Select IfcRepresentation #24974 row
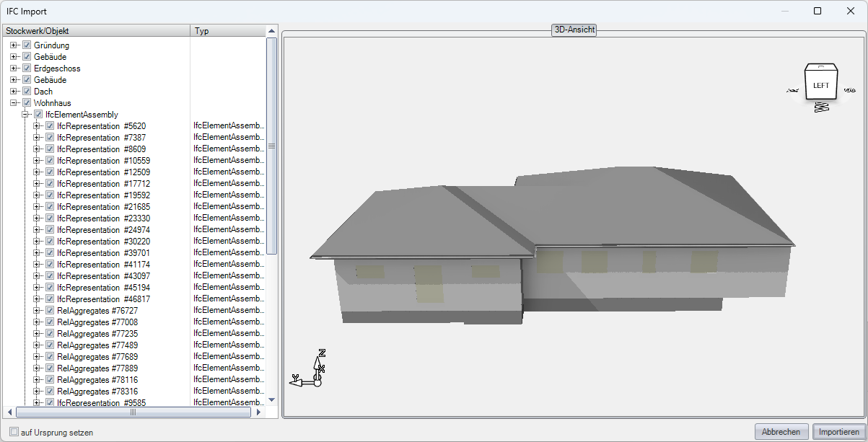This screenshot has height=442, width=868. point(104,230)
